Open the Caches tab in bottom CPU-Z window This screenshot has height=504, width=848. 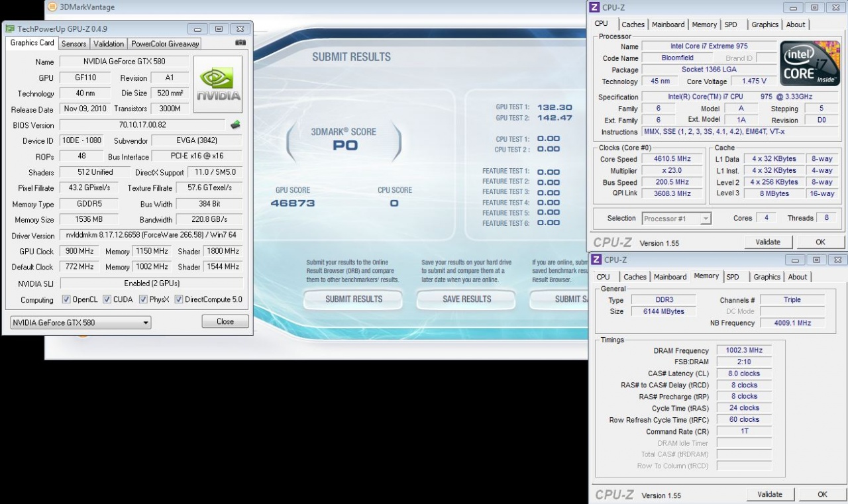pos(635,277)
